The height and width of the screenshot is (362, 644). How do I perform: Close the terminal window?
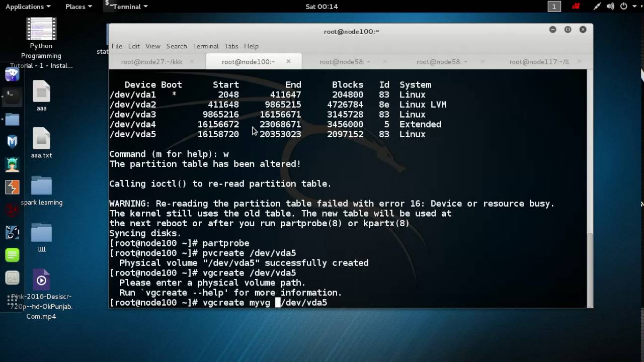click(583, 30)
